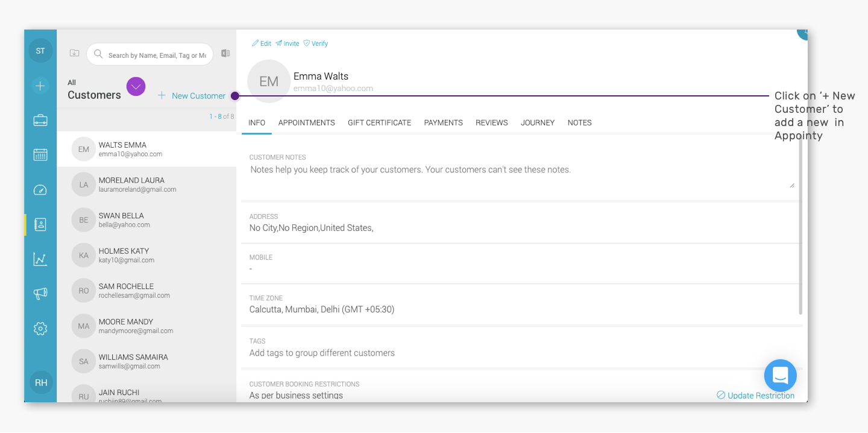The height and width of the screenshot is (433, 868).
Task: Switch to the NOTES tab
Action: pyautogui.click(x=580, y=122)
